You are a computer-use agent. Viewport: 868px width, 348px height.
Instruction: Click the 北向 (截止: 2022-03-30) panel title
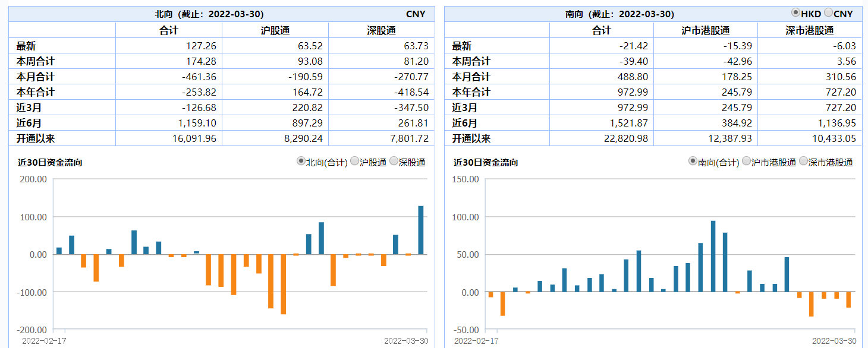click(209, 14)
